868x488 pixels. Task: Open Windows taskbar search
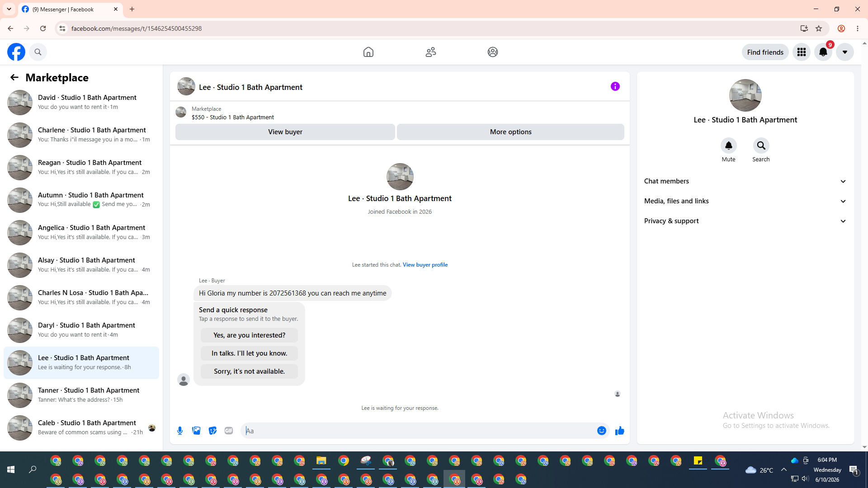[33, 470]
